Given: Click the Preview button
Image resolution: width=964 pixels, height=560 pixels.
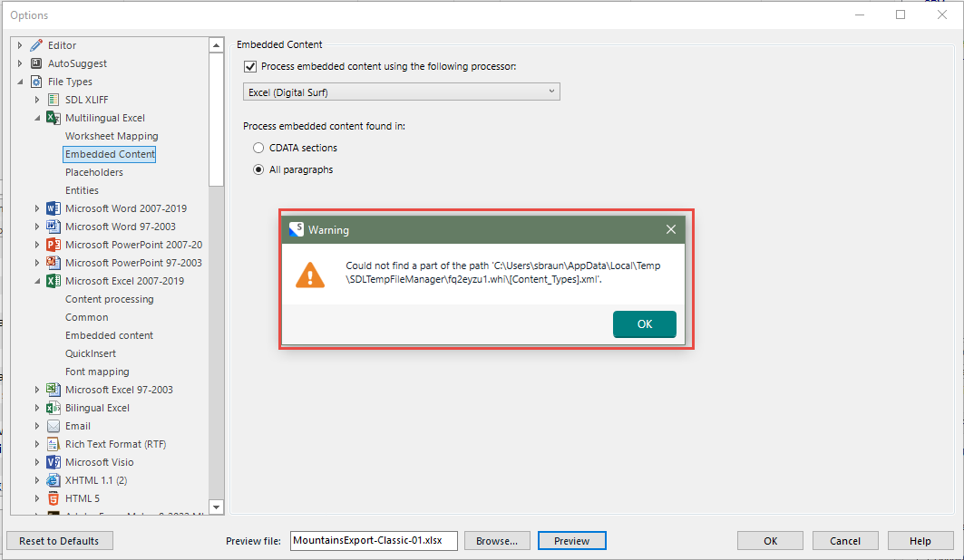Looking at the screenshot, I should [x=571, y=541].
